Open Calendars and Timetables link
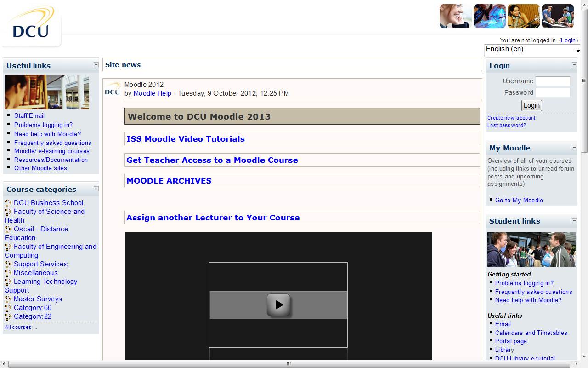The image size is (588, 368). pos(531,333)
